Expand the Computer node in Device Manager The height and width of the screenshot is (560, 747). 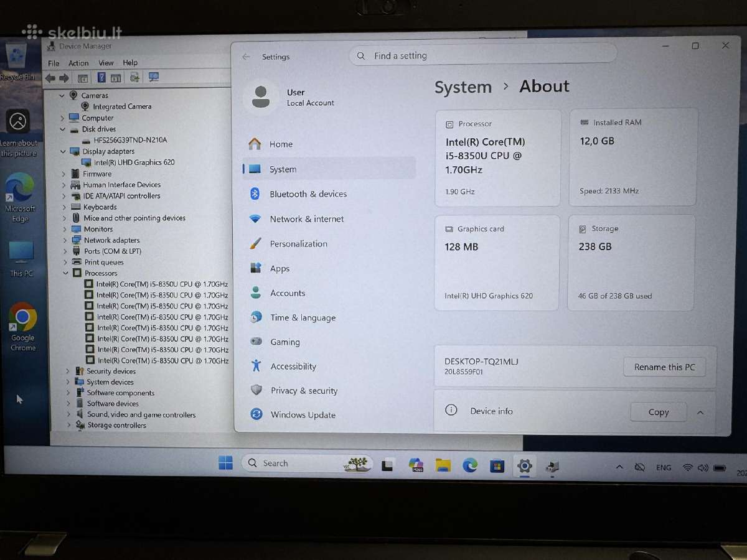pos(62,118)
